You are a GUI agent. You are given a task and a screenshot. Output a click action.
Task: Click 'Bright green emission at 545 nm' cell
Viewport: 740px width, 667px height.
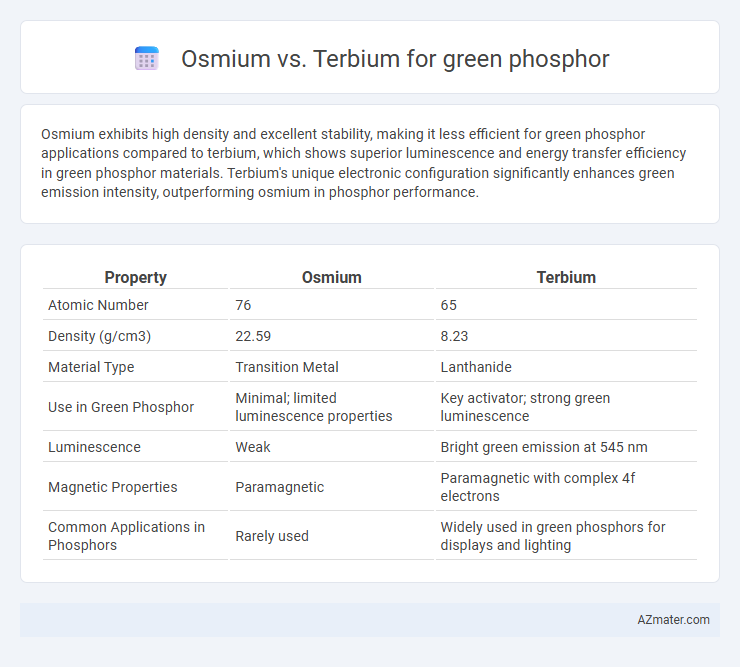tap(544, 447)
